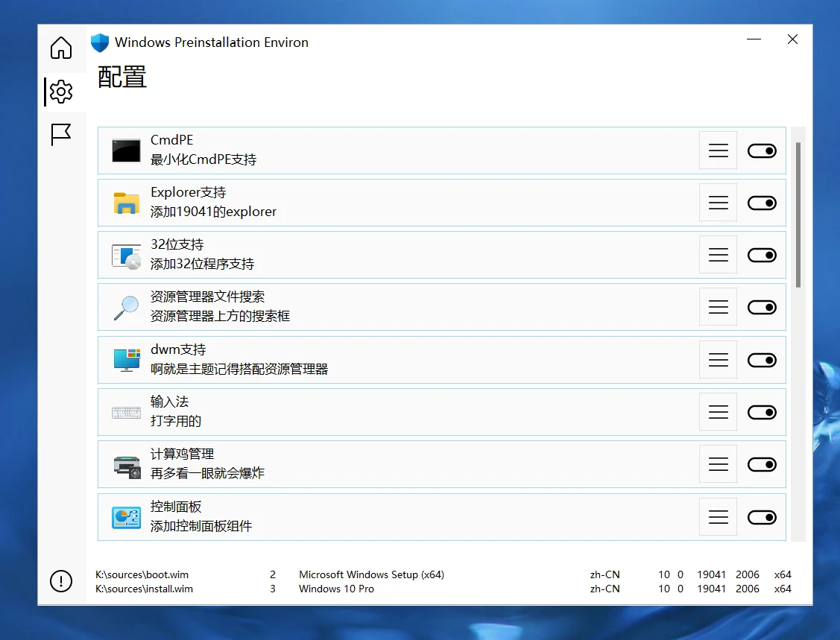The height and width of the screenshot is (640, 840).
Task: Click the 输入法 keyboard icon
Action: click(x=127, y=412)
